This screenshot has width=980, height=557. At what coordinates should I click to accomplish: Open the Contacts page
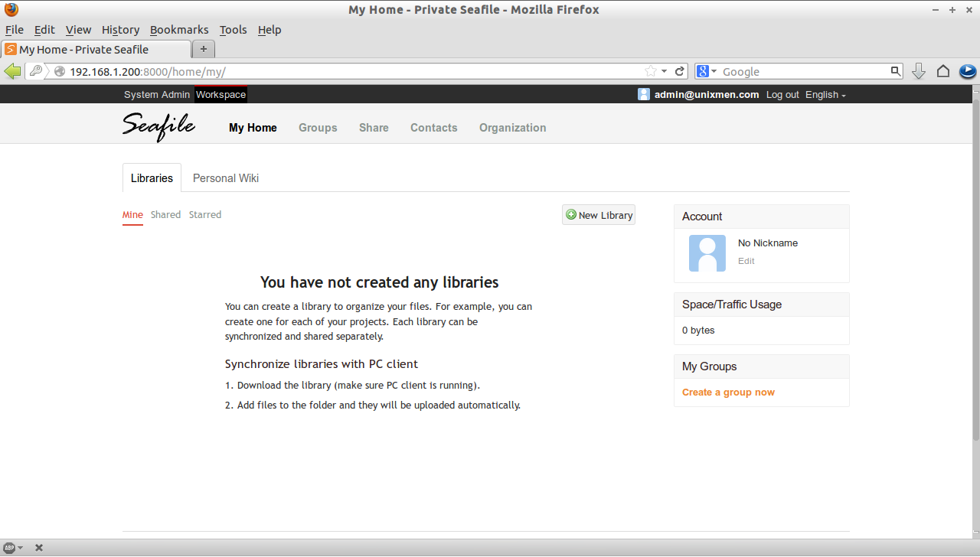(x=433, y=128)
